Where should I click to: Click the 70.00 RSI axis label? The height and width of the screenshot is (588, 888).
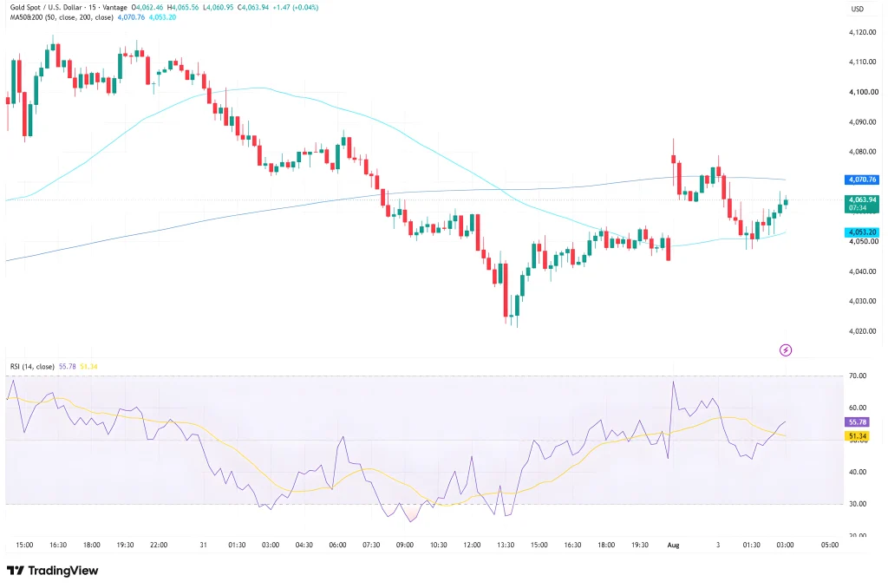click(858, 376)
